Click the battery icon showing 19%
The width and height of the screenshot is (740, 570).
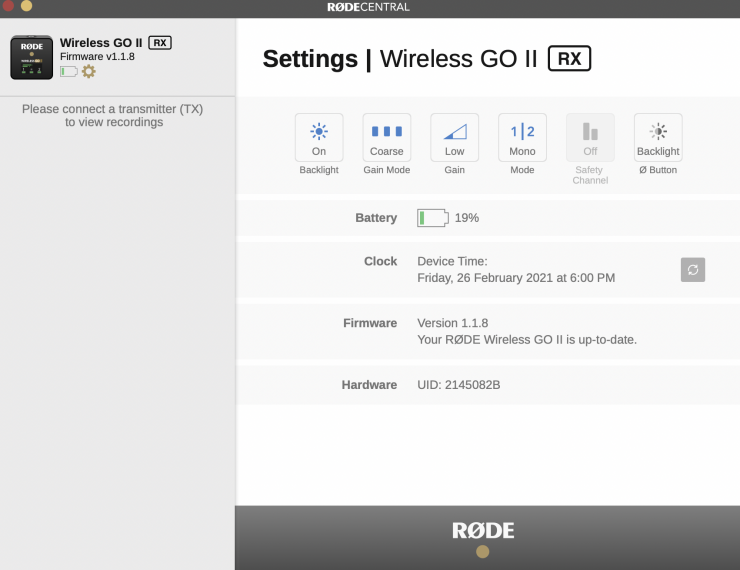click(x=432, y=218)
